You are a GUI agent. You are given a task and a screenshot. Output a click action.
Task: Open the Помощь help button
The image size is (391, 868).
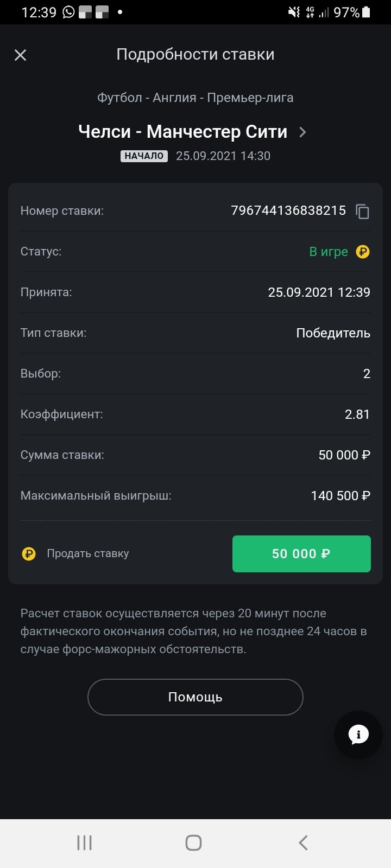pos(195,697)
